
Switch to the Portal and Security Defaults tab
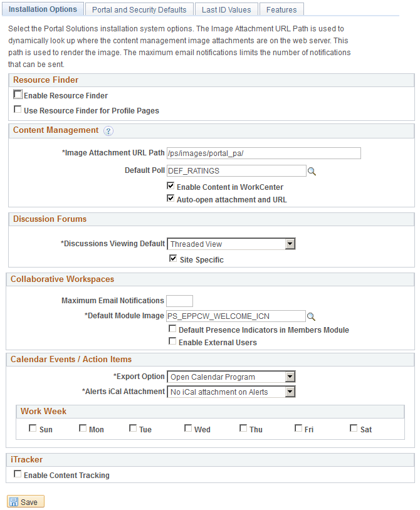click(x=139, y=9)
